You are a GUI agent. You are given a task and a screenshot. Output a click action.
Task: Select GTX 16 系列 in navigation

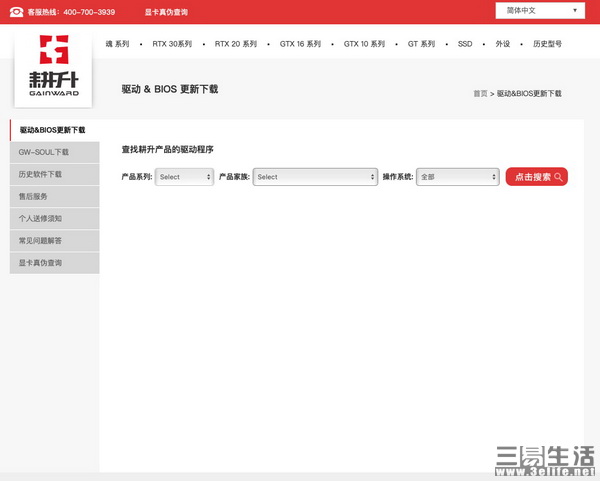click(x=300, y=44)
